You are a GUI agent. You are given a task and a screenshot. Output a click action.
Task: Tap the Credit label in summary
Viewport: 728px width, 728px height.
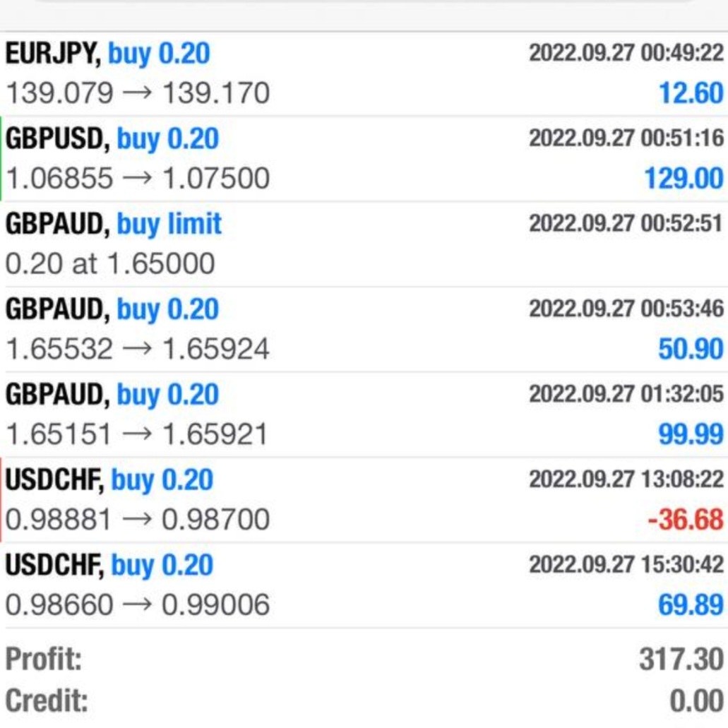[x=47, y=700]
